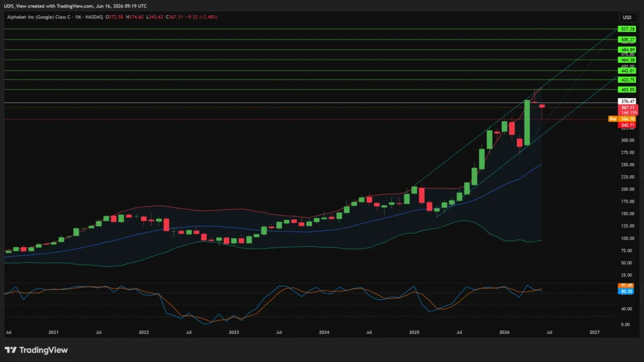644x362 pixels.
Task: Click the 2024 label on the time axis
Action: tap(324, 332)
